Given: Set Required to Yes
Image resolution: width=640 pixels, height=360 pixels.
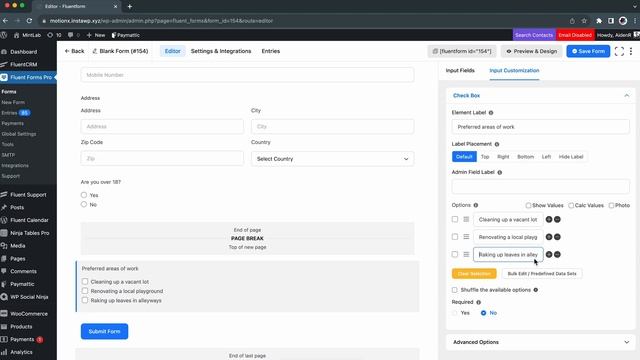Looking at the screenshot, I should [x=455, y=313].
